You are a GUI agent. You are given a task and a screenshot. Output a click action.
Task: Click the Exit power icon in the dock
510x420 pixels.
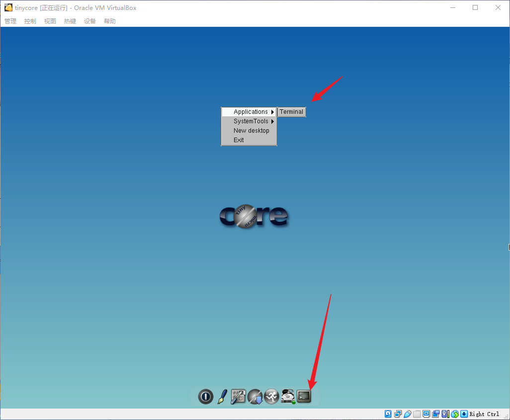(x=206, y=397)
